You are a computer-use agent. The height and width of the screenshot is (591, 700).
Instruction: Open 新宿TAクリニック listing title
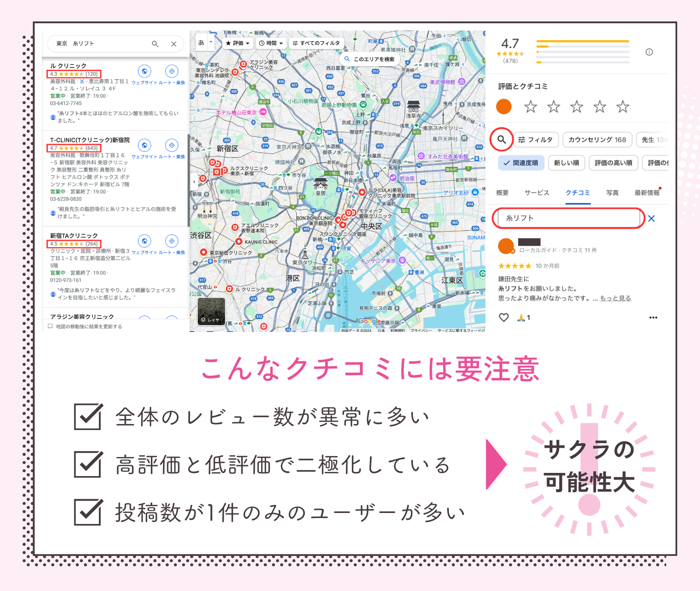click(x=74, y=236)
